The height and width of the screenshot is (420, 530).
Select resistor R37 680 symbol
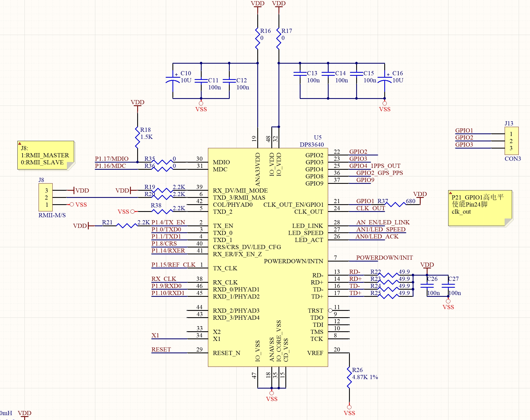coord(396,204)
